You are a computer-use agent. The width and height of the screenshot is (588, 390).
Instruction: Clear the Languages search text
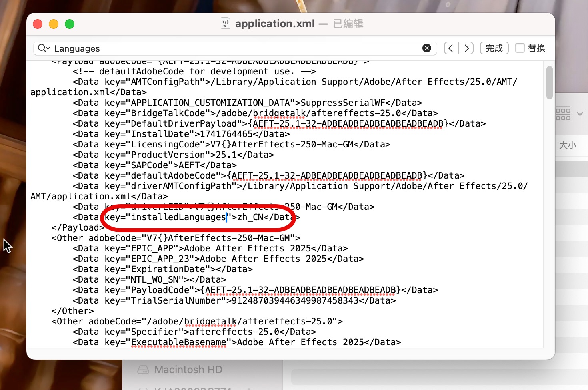(427, 48)
